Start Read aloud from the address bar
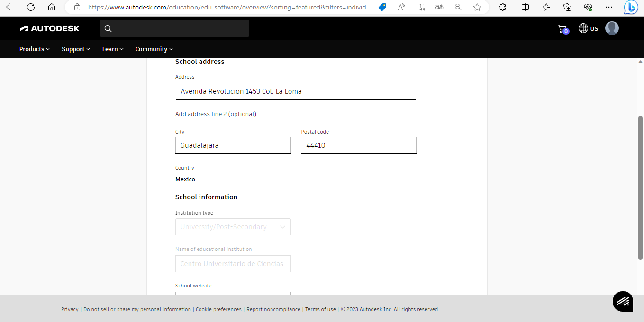 (x=401, y=7)
